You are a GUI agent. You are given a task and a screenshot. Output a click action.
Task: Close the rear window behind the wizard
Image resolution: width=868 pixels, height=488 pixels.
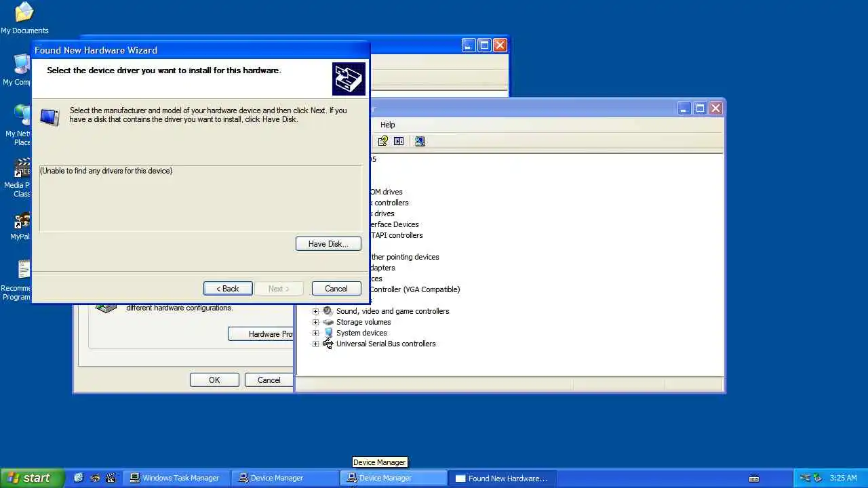pyautogui.click(x=500, y=45)
